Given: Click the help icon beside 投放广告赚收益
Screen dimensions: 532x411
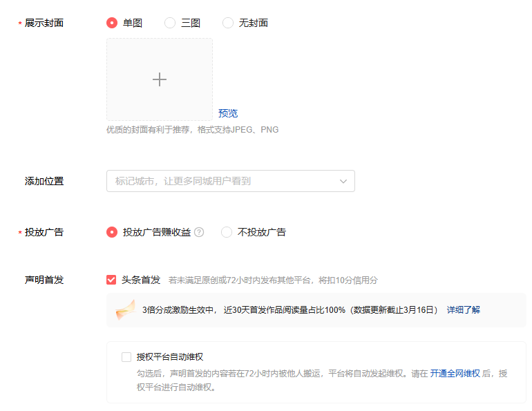Looking at the screenshot, I should pos(199,232).
